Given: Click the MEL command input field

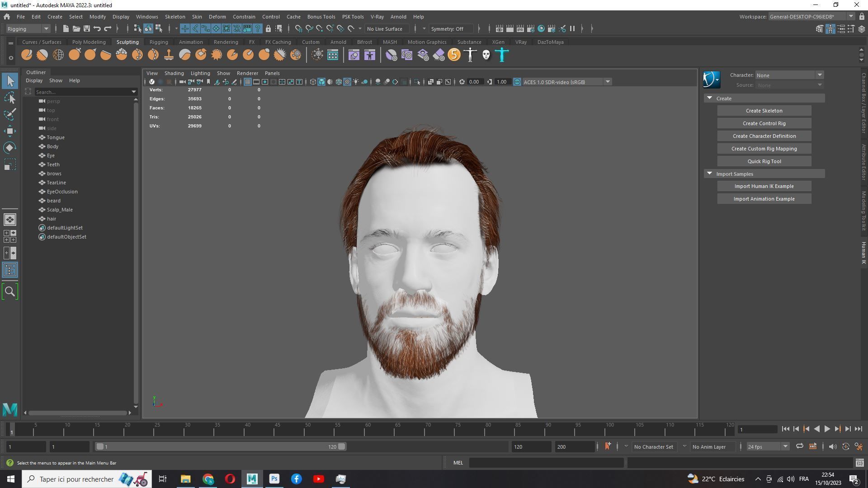Looking at the screenshot, I should pos(546,463).
